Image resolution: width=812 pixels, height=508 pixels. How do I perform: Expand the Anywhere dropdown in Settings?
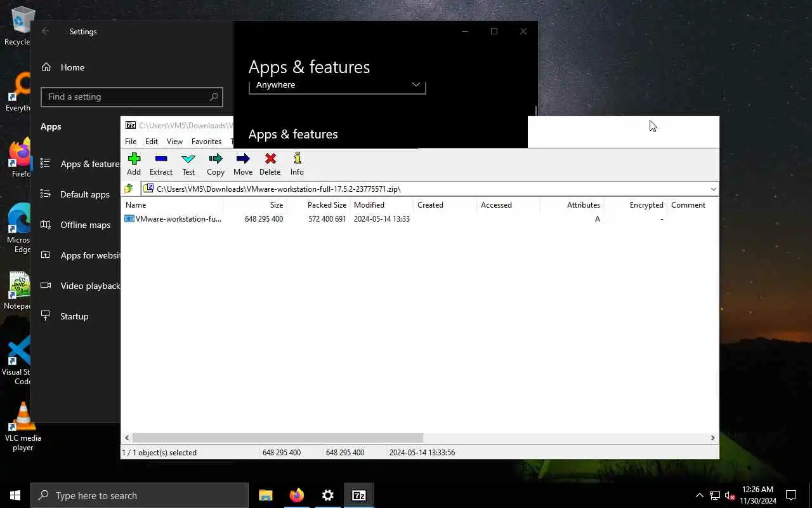[337, 86]
